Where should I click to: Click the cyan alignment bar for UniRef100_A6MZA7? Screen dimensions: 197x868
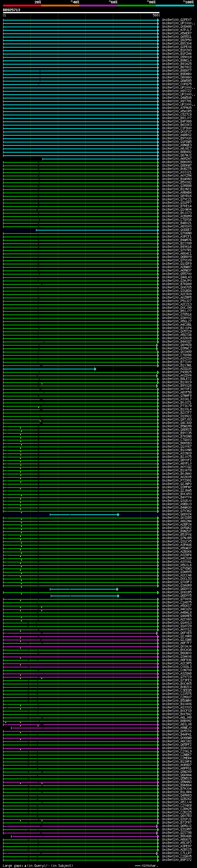(101, 159)
